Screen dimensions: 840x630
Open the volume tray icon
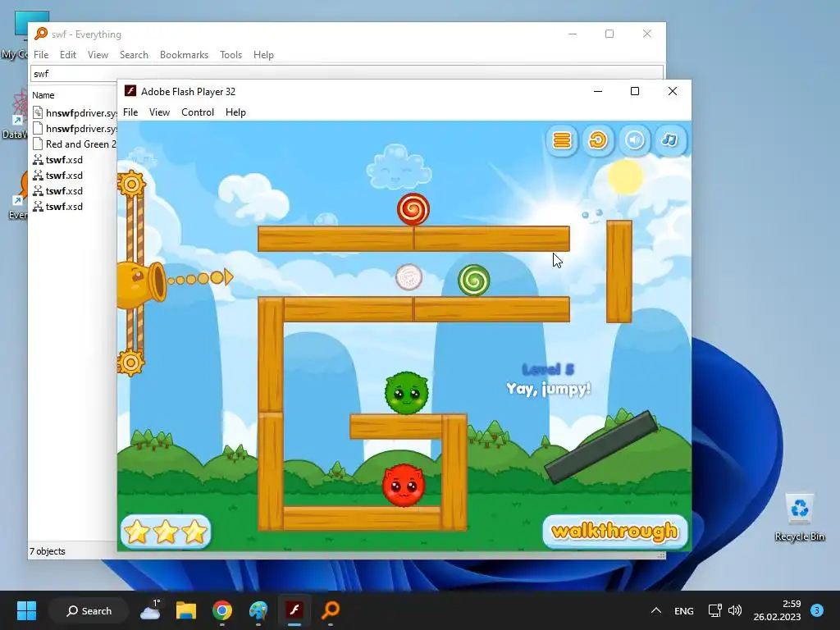[x=735, y=610]
